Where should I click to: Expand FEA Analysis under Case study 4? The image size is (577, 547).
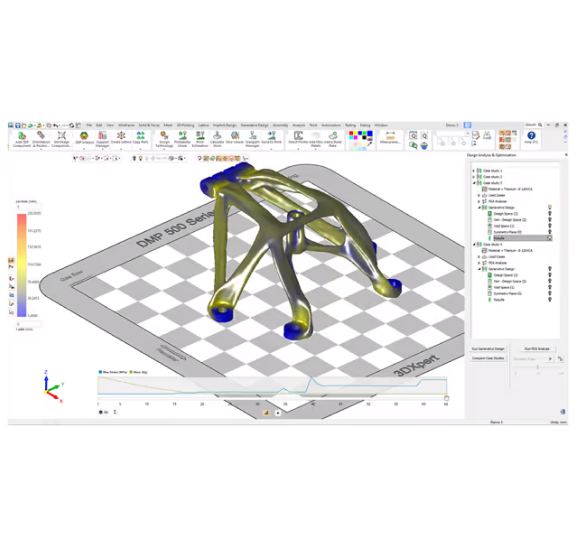pyautogui.click(x=479, y=263)
